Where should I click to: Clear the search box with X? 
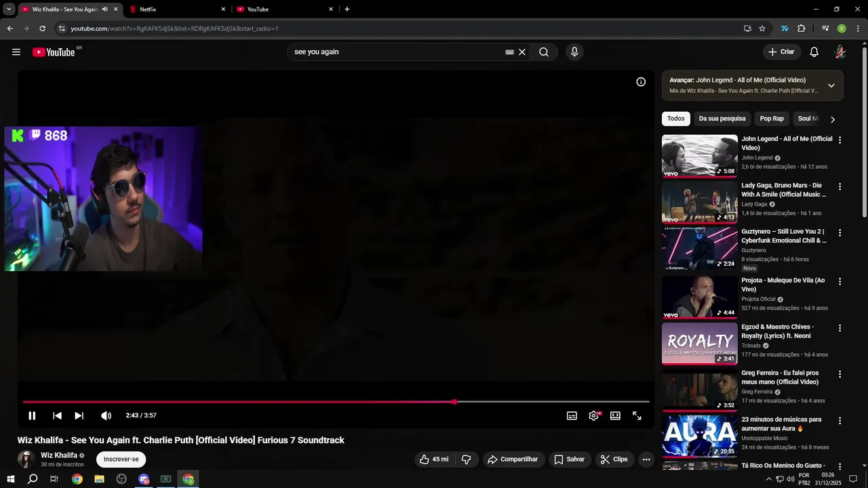[x=522, y=52]
